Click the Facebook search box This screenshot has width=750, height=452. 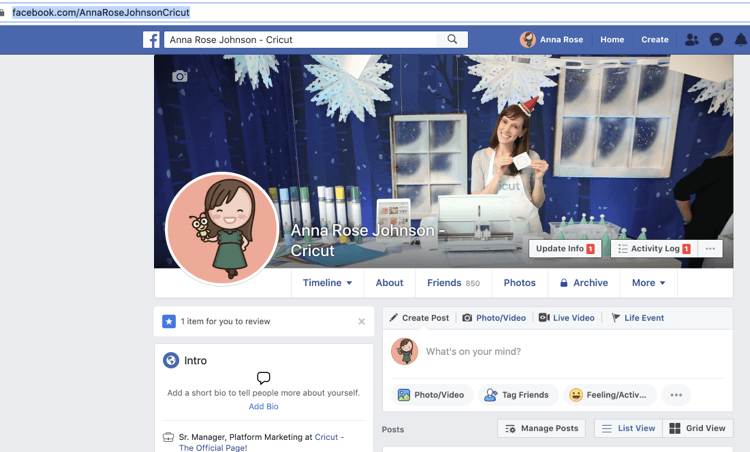point(300,40)
